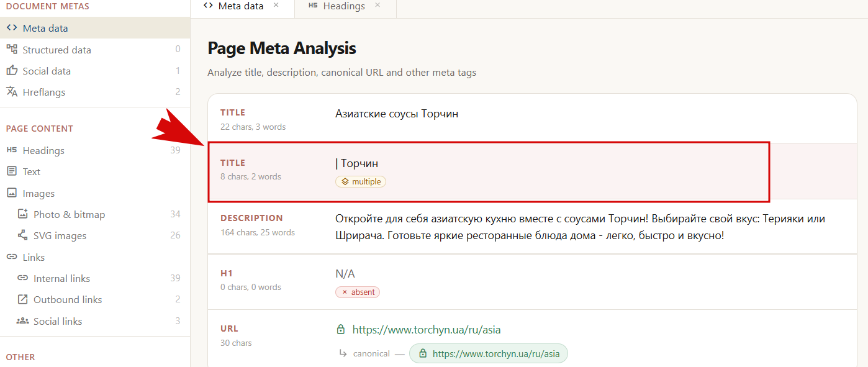Open Internal links list
The width and height of the screenshot is (868, 367).
point(95,278)
